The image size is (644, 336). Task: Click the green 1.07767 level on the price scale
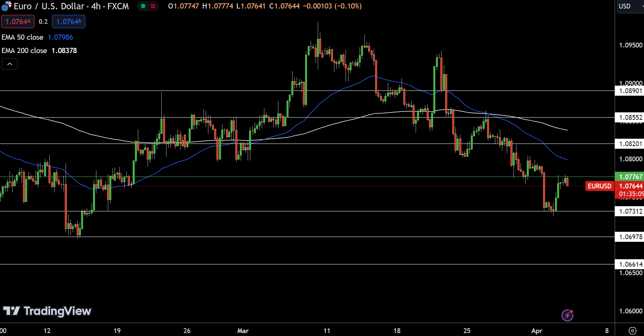[x=630, y=177]
